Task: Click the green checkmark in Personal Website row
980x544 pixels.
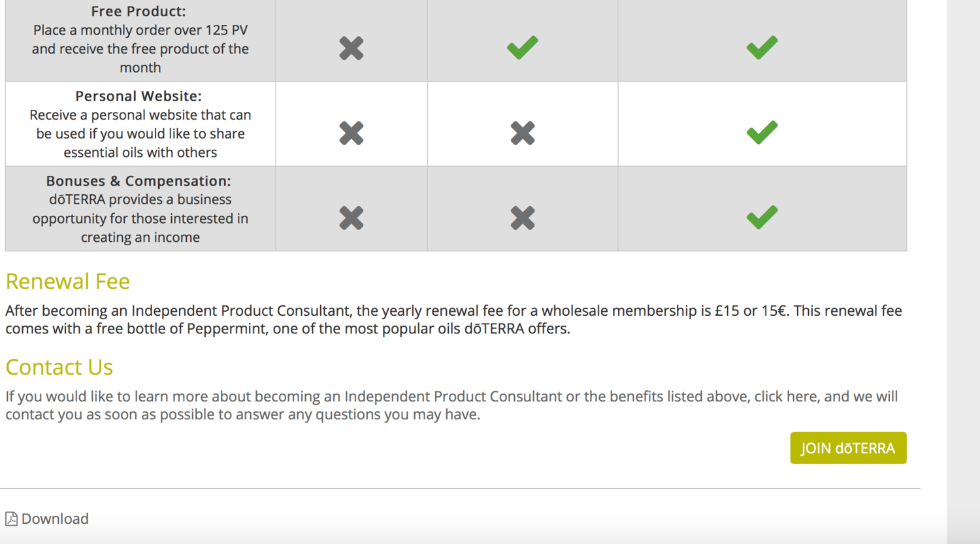Action: [x=762, y=133]
